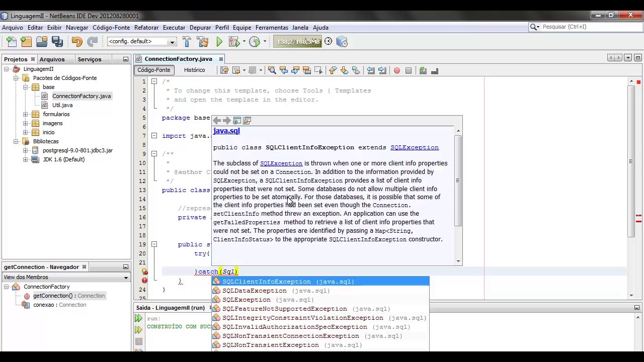Viewport: 644px width, 362px height.
Task: Click the garbage collection memory bar
Action: point(298,42)
